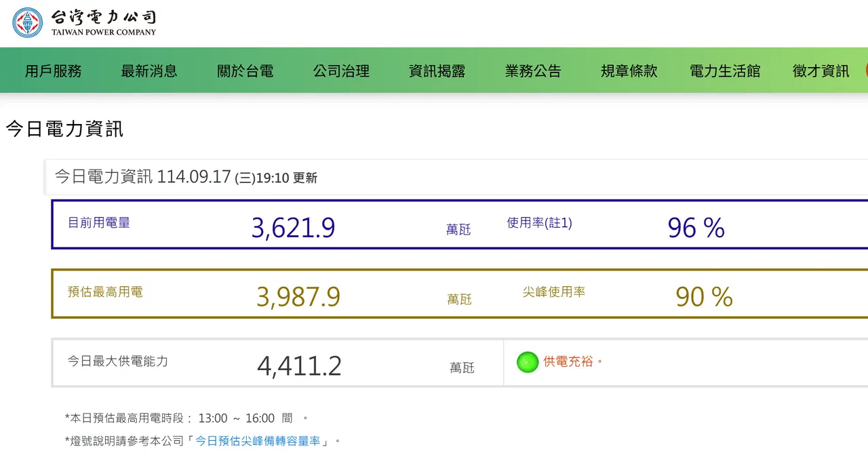This screenshot has width=868, height=457.
Task: Click the maximum supply capacity value 4,411.2
Action: [x=299, y=366]
